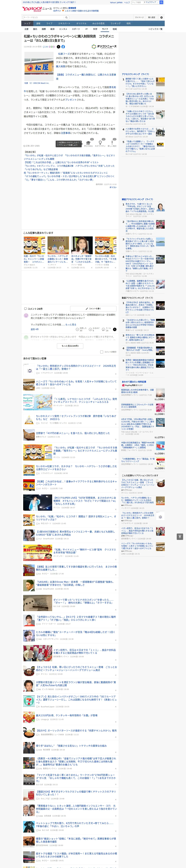The width and height of the screenshot is (186, 868).
Task: Click the コメントを書く button
Action: 93,309
